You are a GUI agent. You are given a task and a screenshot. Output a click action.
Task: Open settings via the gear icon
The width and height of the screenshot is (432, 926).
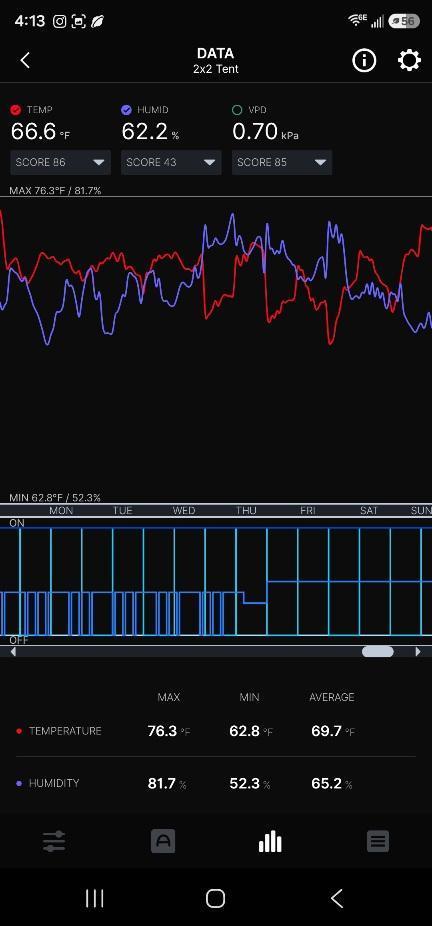pos(409,60)
